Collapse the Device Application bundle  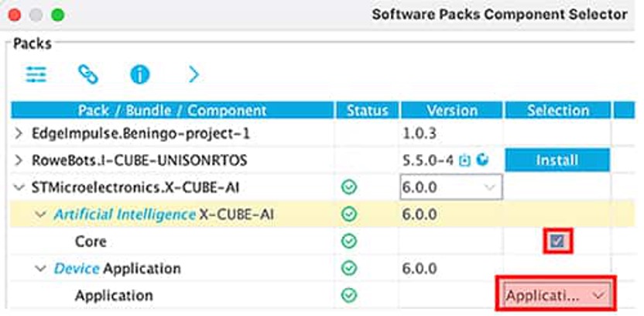point(40,269)
